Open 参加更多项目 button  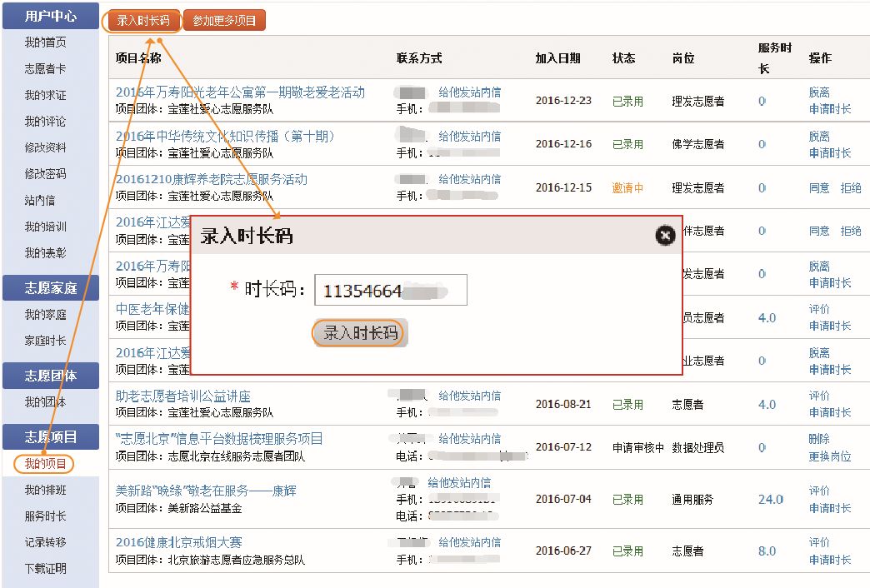pyautogui.click(x=224, y=21)
